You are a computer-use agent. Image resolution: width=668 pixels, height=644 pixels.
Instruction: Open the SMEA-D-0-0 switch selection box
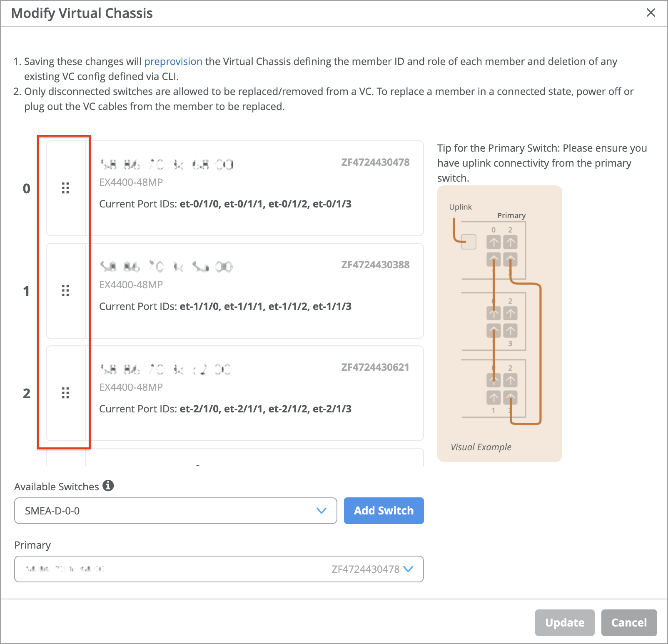pyautogui.click(x=167, y=511)
